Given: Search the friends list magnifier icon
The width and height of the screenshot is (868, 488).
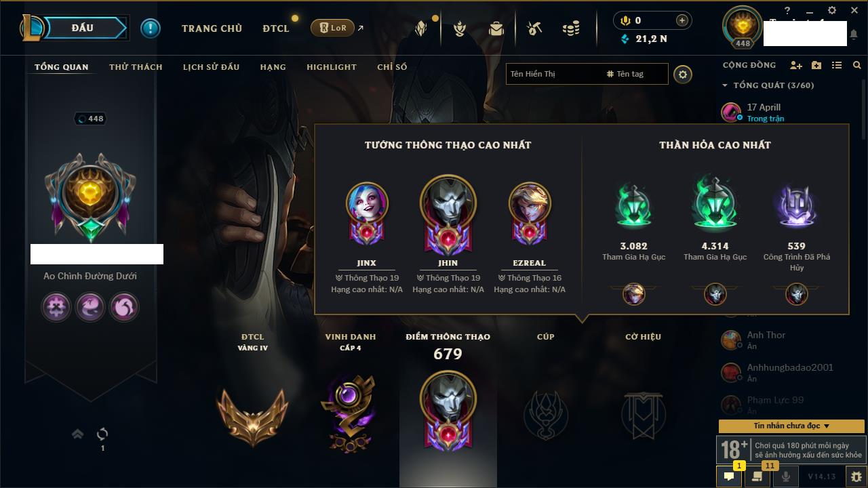Looking at the screenshot, I should coord(857,65).
